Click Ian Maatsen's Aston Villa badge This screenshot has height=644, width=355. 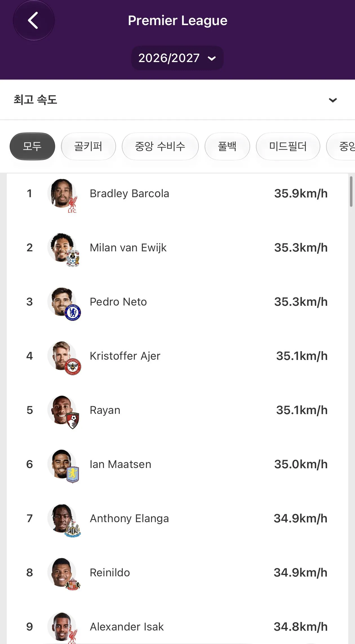tap(73, 475)
